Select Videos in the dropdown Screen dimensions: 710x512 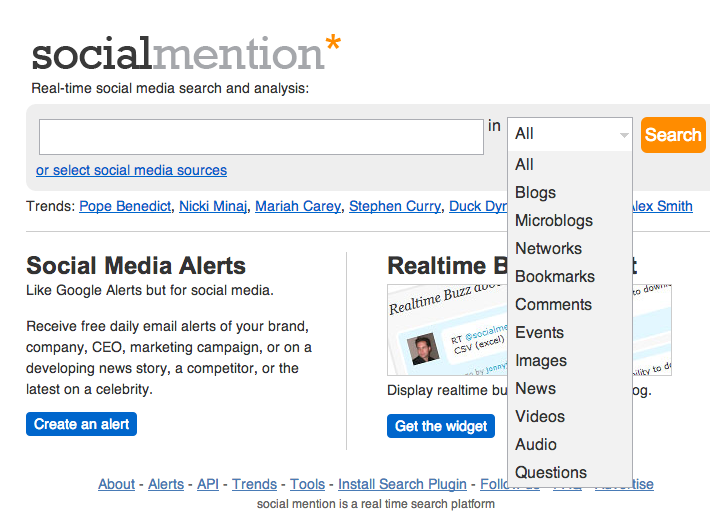click(x=540, y=417)
